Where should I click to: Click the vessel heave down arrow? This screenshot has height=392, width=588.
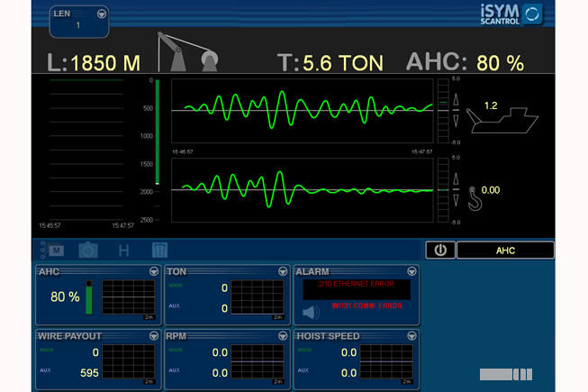456,121
